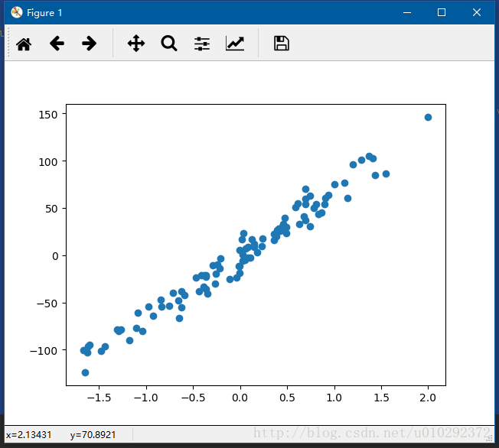Viewport: 499px width, 448px height.
Task: Minimize the Figure 1 window
Action: point(407,12)
